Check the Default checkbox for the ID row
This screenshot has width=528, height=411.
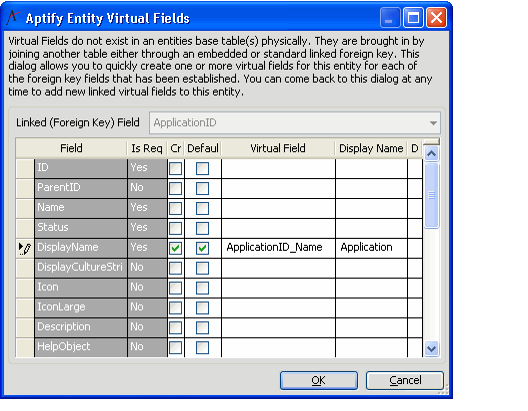tap(202, 168)
